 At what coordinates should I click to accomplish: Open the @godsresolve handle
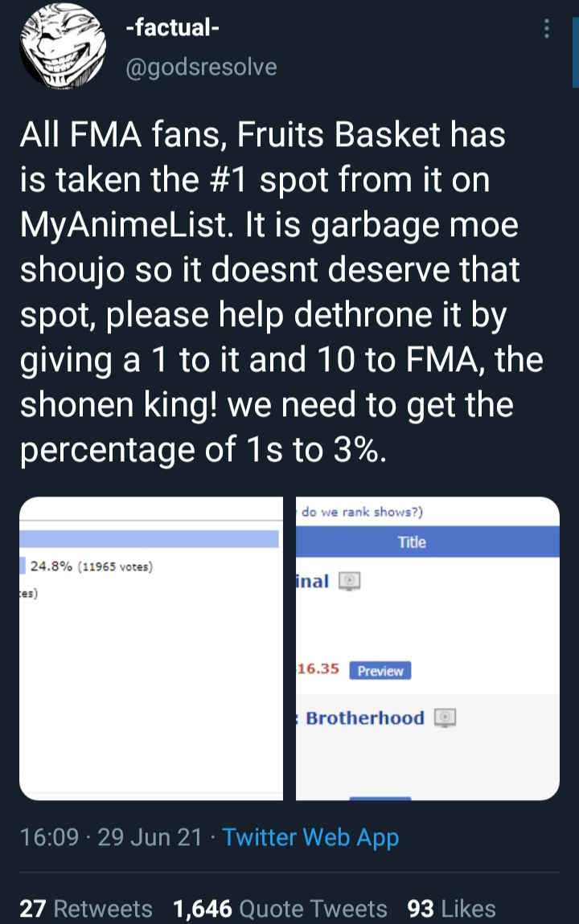[201, 67]
